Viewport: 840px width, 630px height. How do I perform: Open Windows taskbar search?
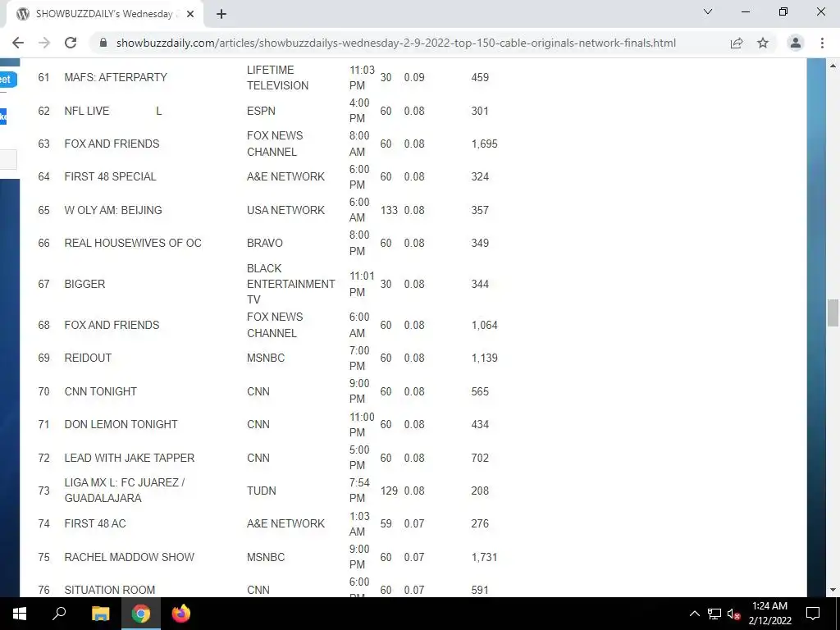pos(59,614)
